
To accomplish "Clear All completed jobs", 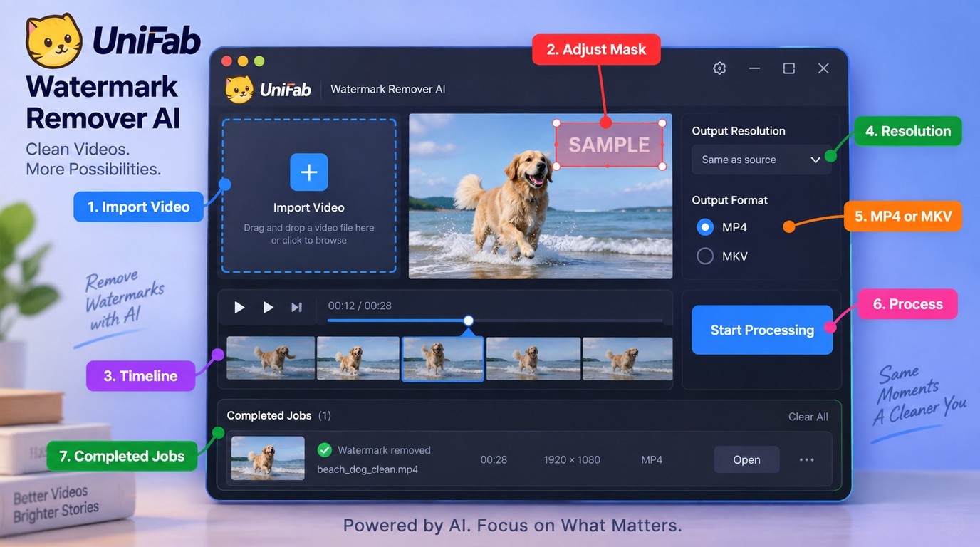I will coord(808,417).
